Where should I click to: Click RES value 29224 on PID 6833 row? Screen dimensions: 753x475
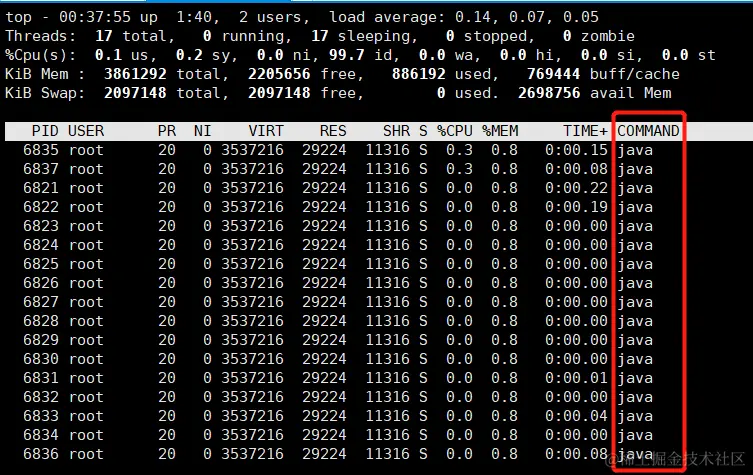tap(324, 416)
